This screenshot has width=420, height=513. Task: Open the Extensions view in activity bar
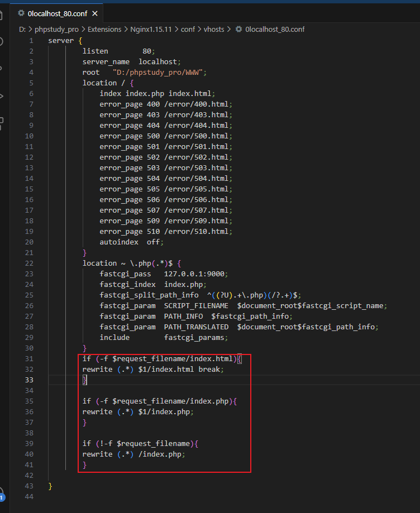click(x=2, y=121)
